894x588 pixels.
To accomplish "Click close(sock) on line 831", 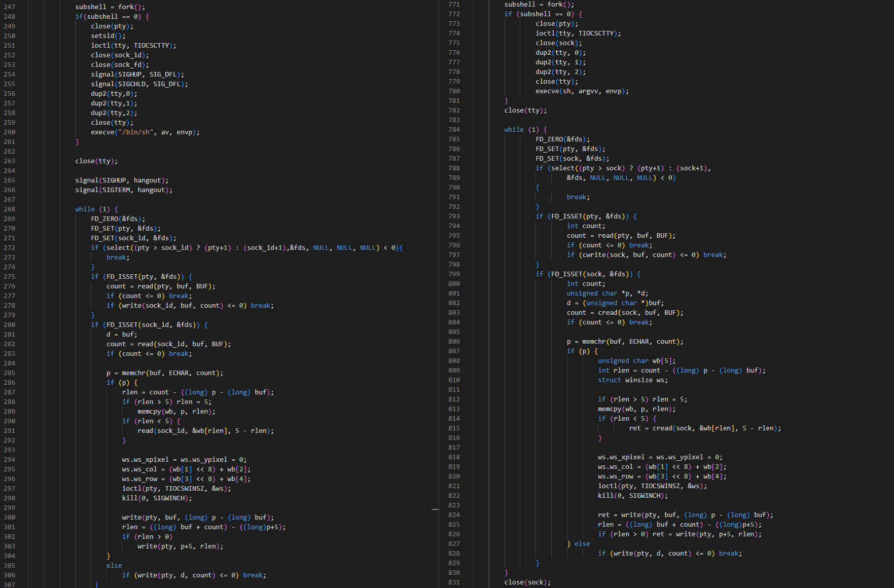I will [x=527, y=582].
